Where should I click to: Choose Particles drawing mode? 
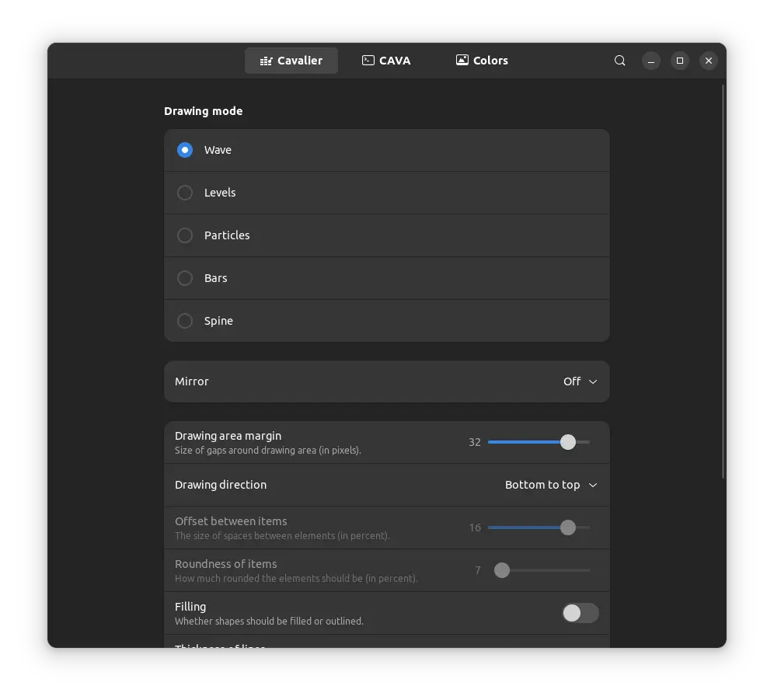(185, 235)
